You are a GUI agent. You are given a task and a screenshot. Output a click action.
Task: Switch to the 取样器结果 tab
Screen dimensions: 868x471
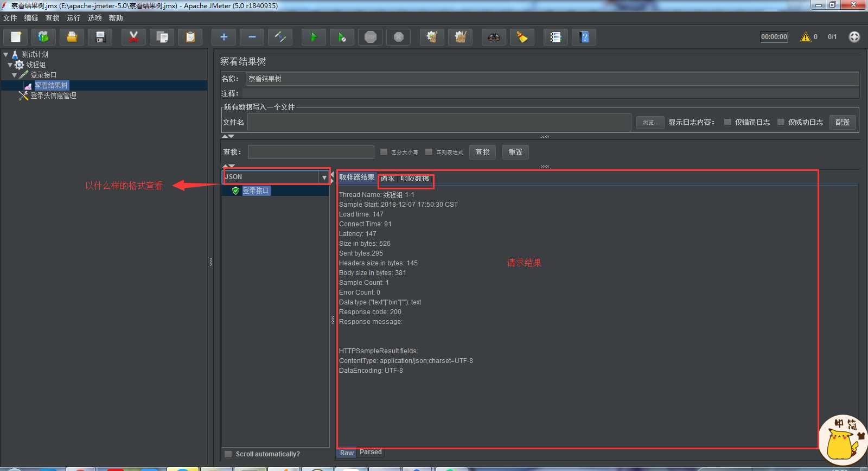coord(357,177)
